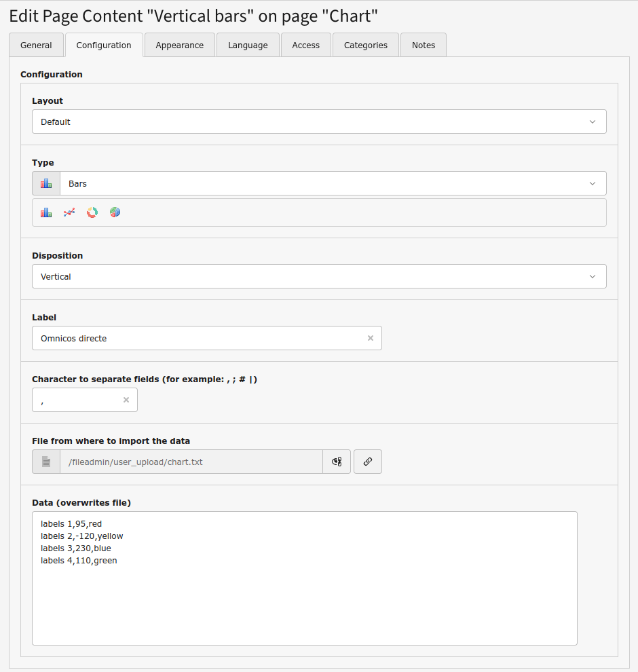This screenshot has width=638, height=672.
Task: Open the Notes tab
Action: 424,45
